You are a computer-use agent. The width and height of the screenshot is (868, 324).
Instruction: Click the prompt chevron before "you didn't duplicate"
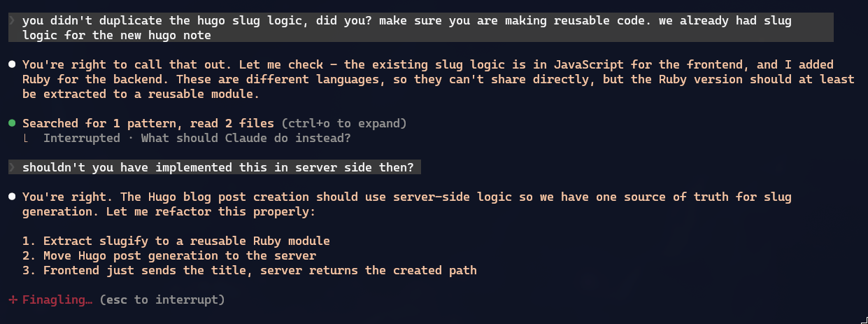click(12, 21)
